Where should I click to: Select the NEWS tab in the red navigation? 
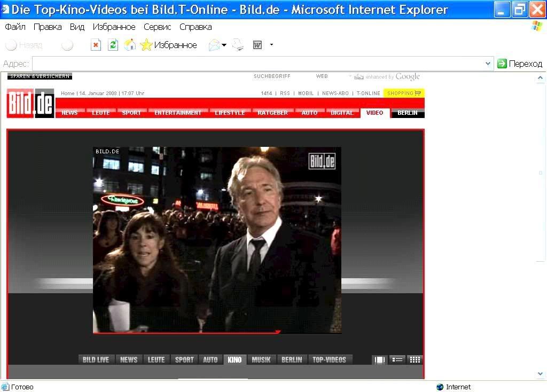pos(69,113)
